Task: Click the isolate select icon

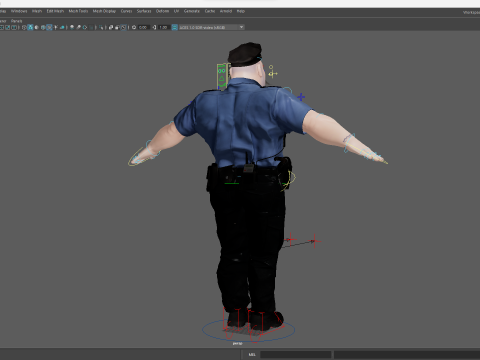Action: click(x=101, y=27)
